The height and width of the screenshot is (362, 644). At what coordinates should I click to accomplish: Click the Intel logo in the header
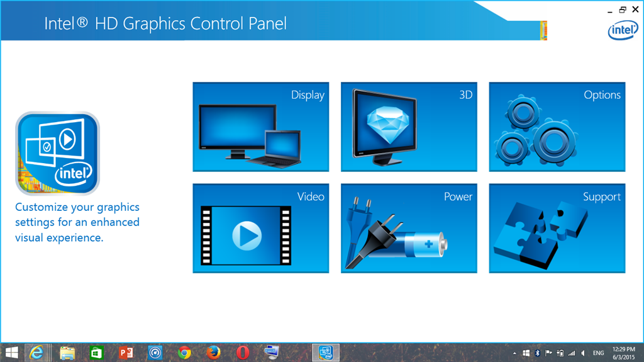(623, 30)
